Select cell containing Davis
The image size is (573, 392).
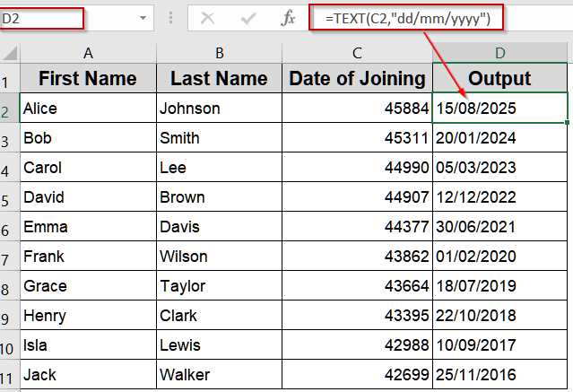coord(220,226)
